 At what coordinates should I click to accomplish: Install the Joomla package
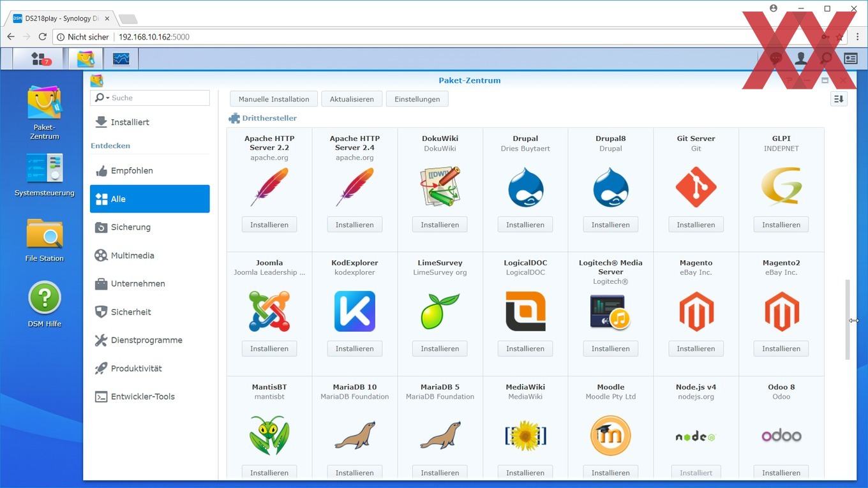269,349
